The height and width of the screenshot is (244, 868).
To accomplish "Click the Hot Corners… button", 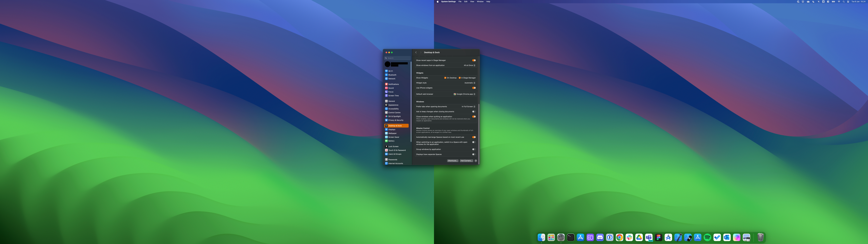I will tap(466, 161).
